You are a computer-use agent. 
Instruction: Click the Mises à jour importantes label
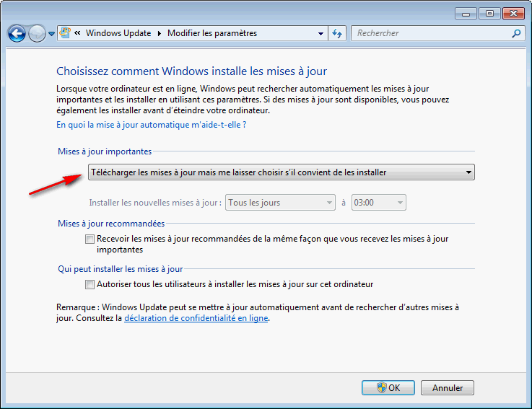[105, 151]
